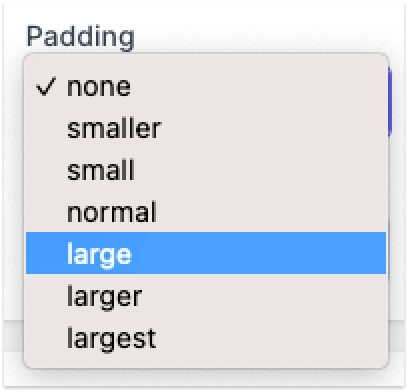
Task: Pick the "small" padding value
Action: (206, 170)
